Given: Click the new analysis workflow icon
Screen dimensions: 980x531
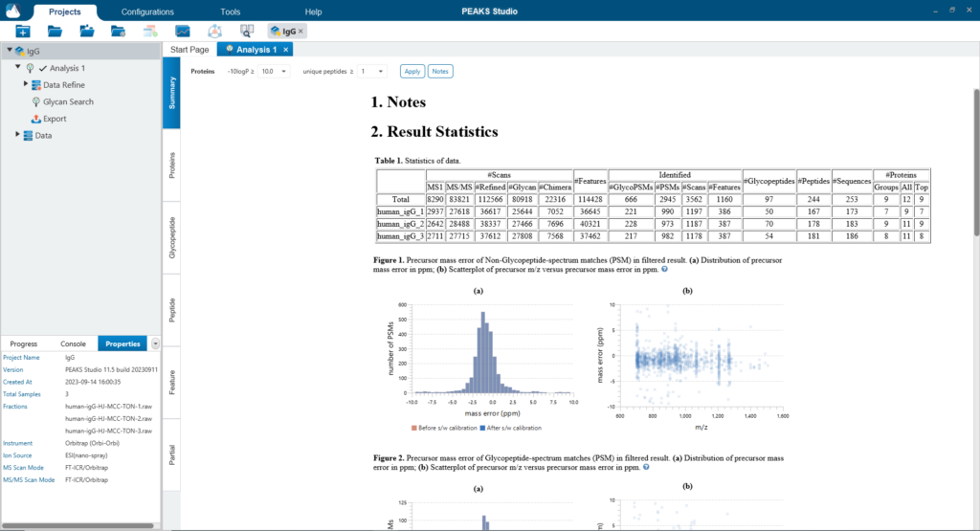Looking at the screenshot, I should pos(150,32).
